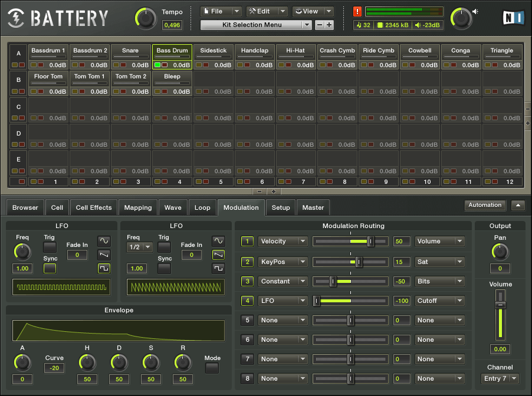Click the envelope Attack knob

click(22, 362)
